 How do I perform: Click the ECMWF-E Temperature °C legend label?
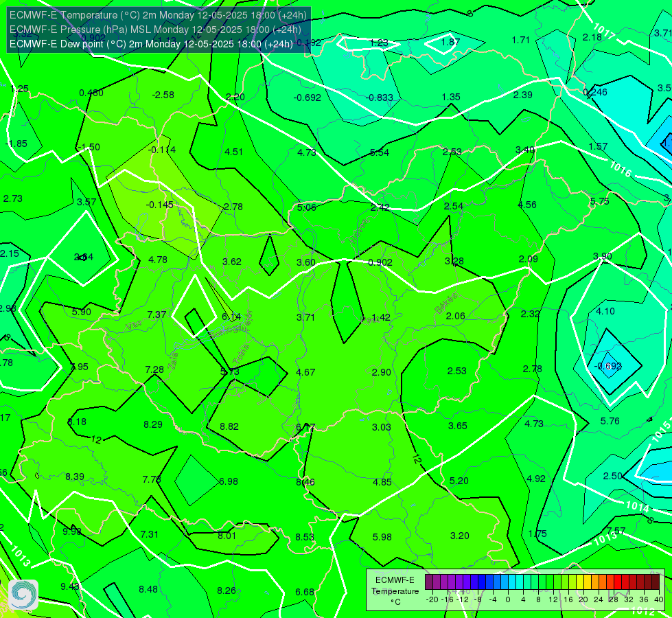pyautogui.click(x=395, y=591)
